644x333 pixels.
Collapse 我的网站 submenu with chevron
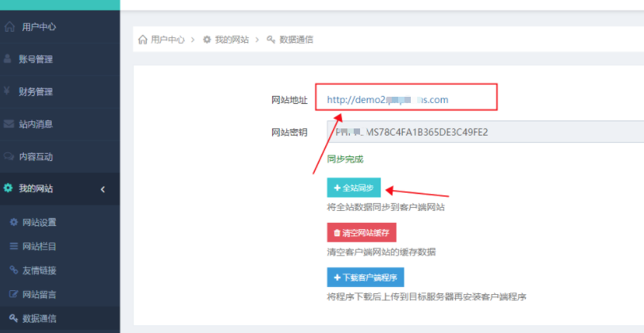102,189
